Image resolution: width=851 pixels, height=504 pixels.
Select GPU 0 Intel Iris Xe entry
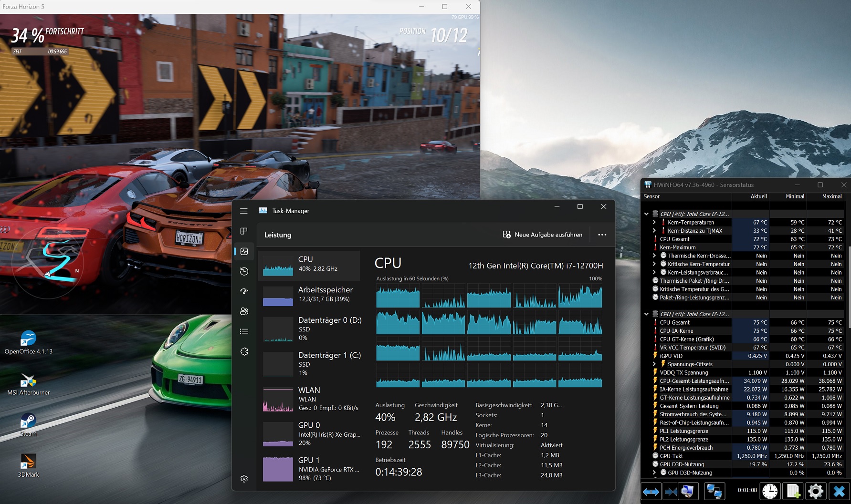(309, 434)
